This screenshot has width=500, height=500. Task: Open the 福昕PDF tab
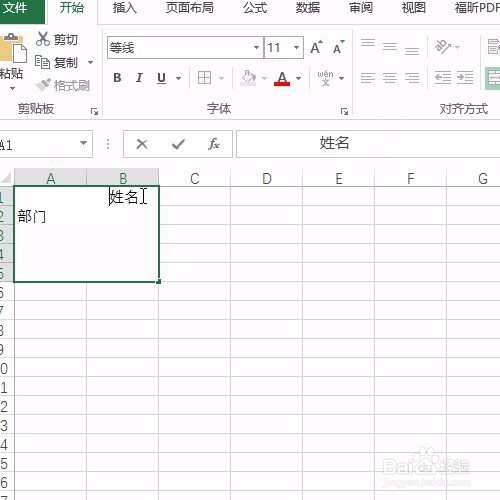point(477,8)
